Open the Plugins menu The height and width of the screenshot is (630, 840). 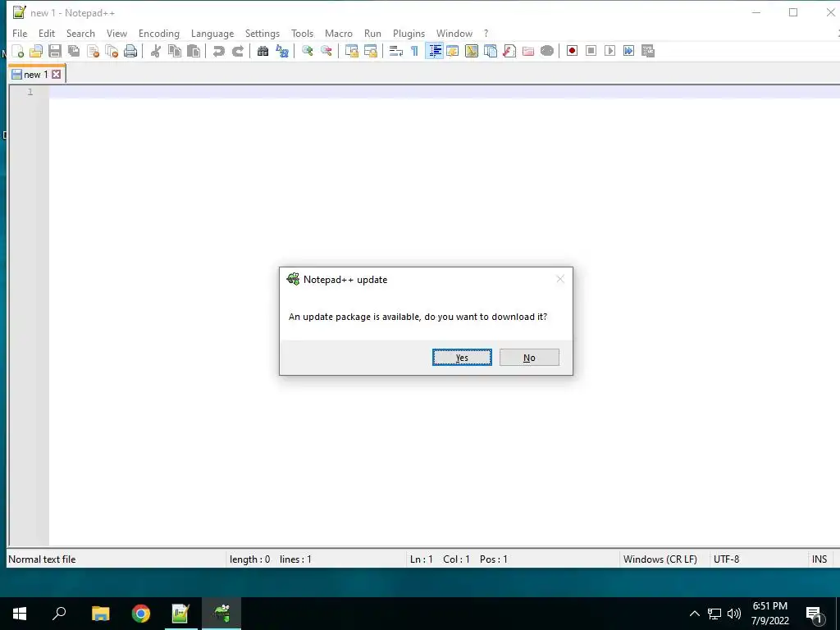(409, 33)
